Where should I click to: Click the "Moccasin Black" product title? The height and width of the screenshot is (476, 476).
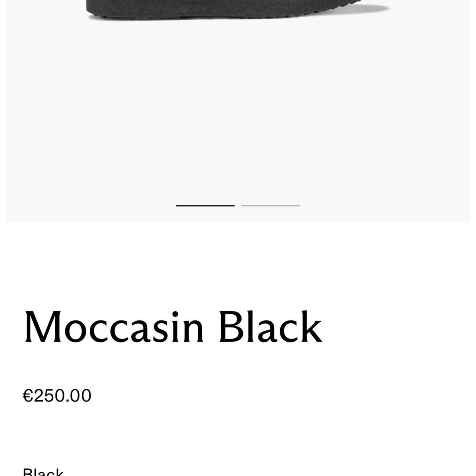(173, 327)
